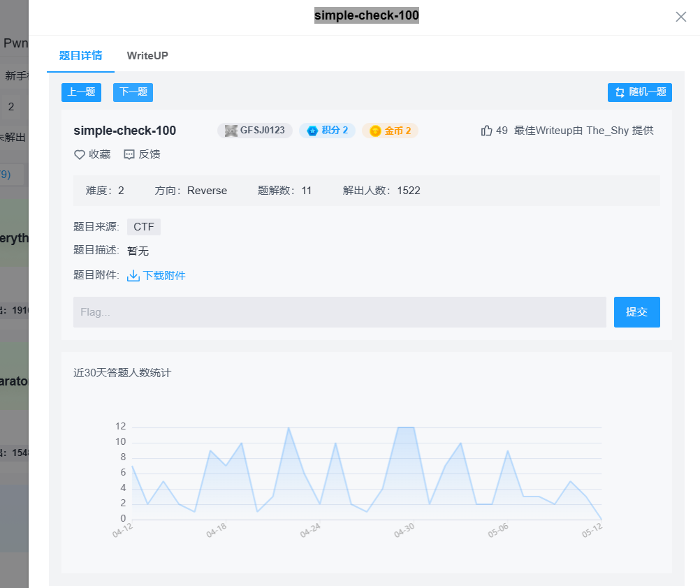
Task: Click the thumbs-up like icon
Action: tap(487, 131)
